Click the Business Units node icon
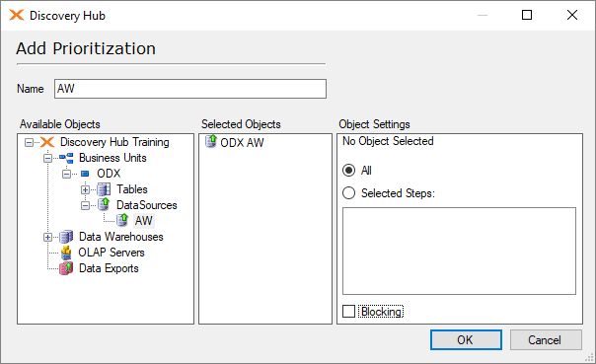Screen dimensions: 596x364 (x=66, y=158)
